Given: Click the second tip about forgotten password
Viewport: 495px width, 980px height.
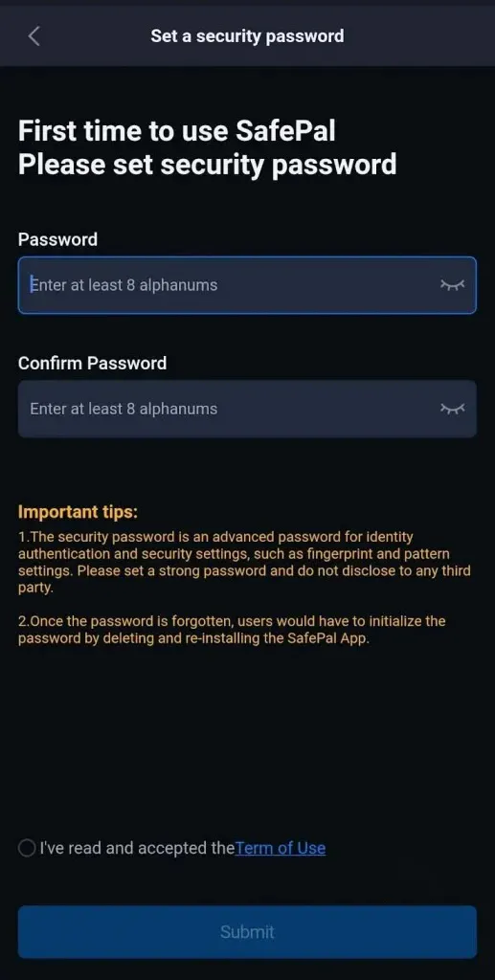Looking at the screenshot, I should pos(232,630).
